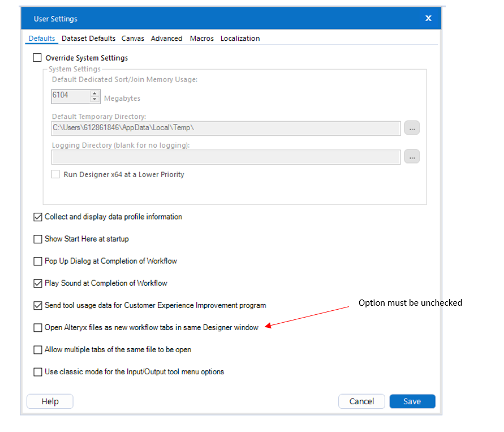
Task: Select the Macros tab
Action: pyautogui.click(x=202, y=39)
